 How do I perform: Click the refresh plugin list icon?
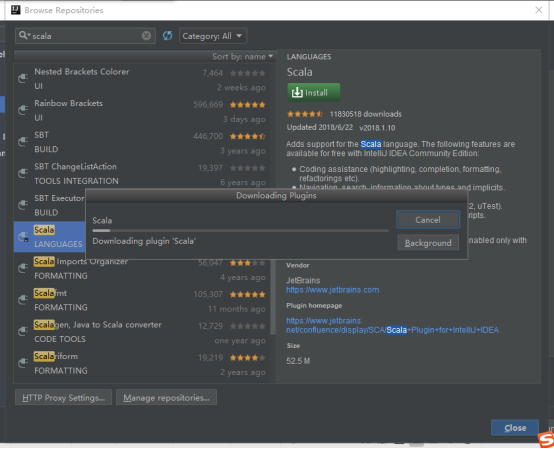167,36
